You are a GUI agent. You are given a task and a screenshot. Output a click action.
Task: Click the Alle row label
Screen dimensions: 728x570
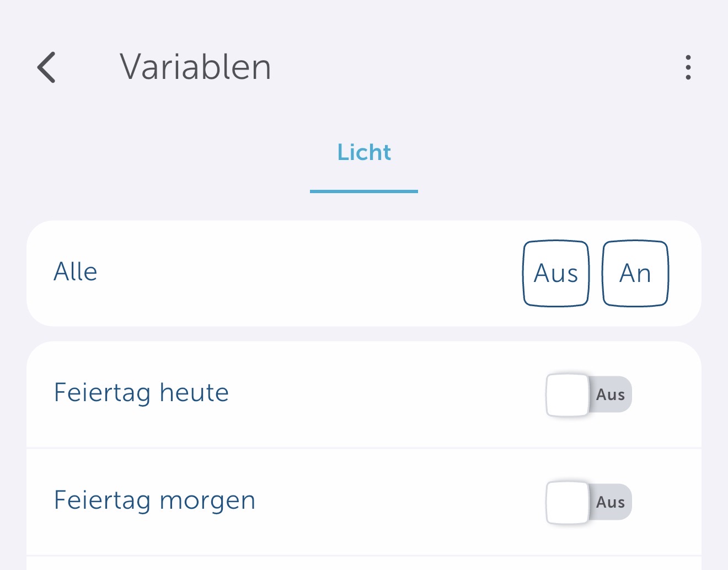75,271
